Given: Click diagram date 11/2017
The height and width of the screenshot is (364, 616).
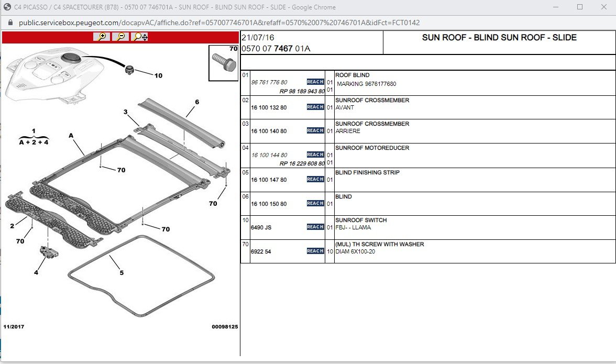Looking at the screenshot, I should coord(14,327).
